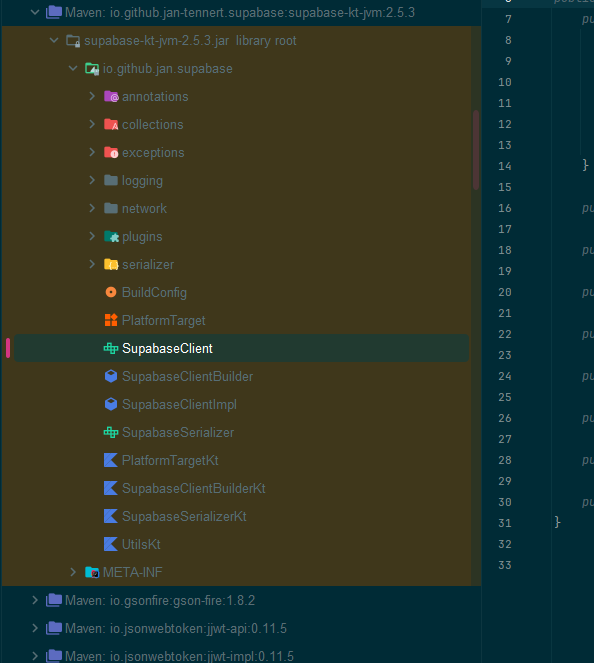Click the io.github.jan.supabase package icon
Screen dimensions: 594x663
coord(92,68)
